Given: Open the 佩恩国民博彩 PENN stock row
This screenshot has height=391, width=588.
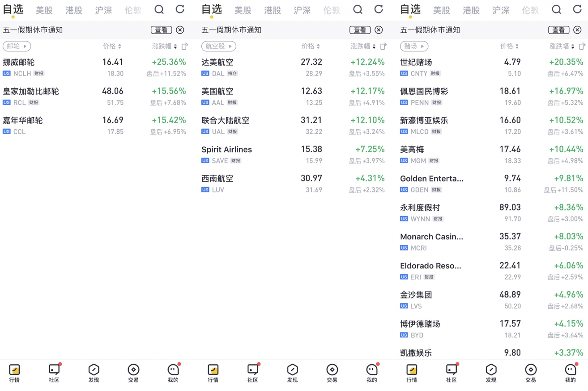Looking at the screenshot, I should pyautogui.click(x=492, y=96).
